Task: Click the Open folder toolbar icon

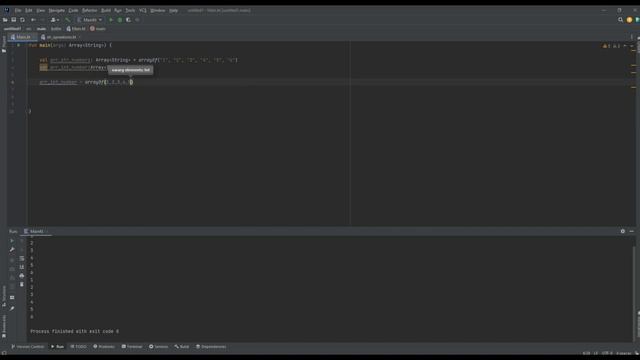Action: pyautogui.click(x=5, y=20)
